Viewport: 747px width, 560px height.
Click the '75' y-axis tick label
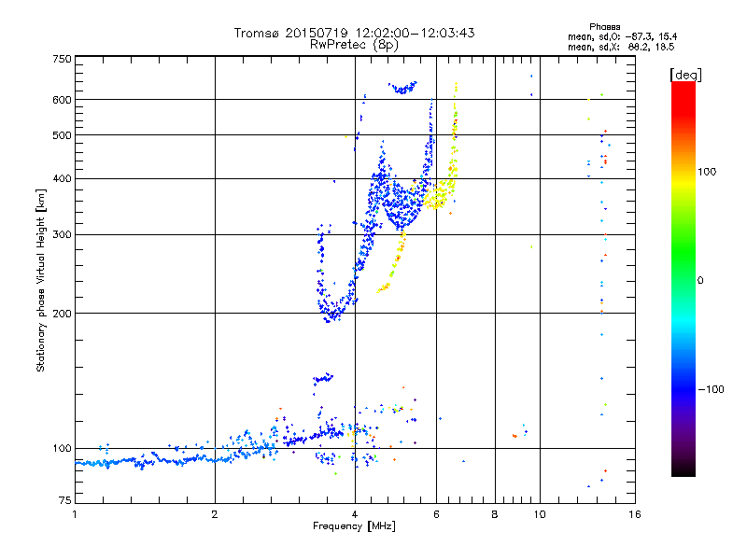(x=65, y=500)
